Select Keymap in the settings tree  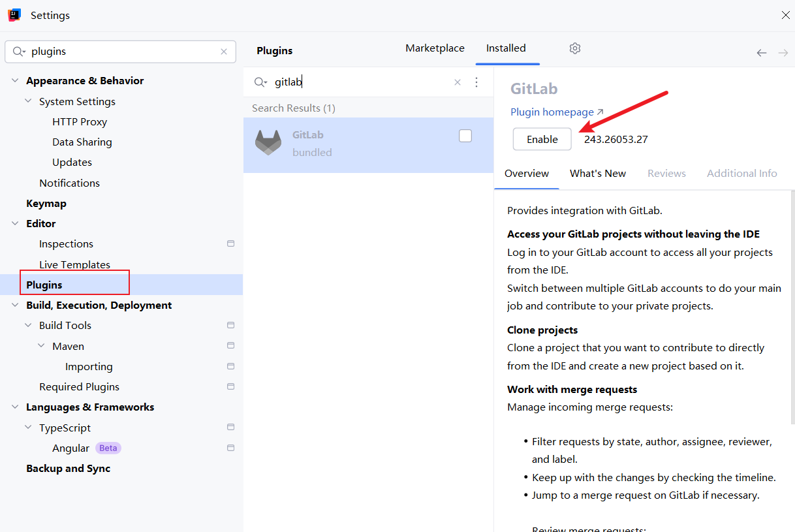tap(46, 204)
